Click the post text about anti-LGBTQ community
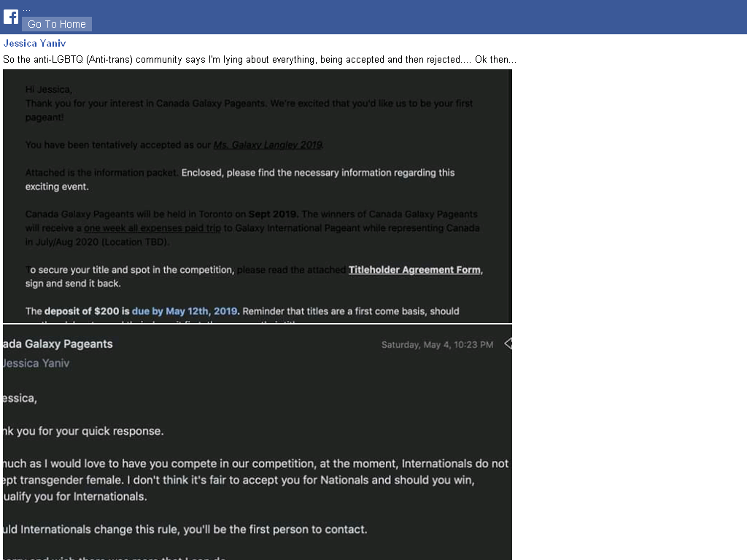This screenshot has height=560, width=747. [260, 60]
